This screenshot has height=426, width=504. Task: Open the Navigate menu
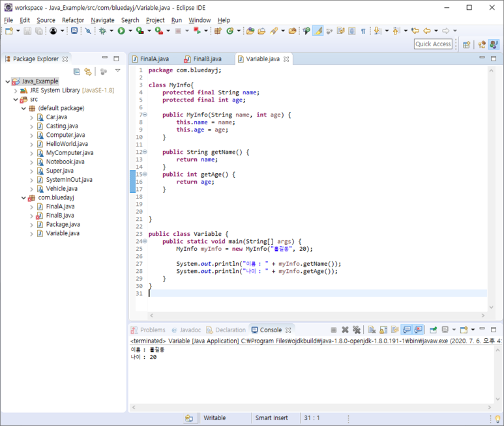(x=102, y=20)
